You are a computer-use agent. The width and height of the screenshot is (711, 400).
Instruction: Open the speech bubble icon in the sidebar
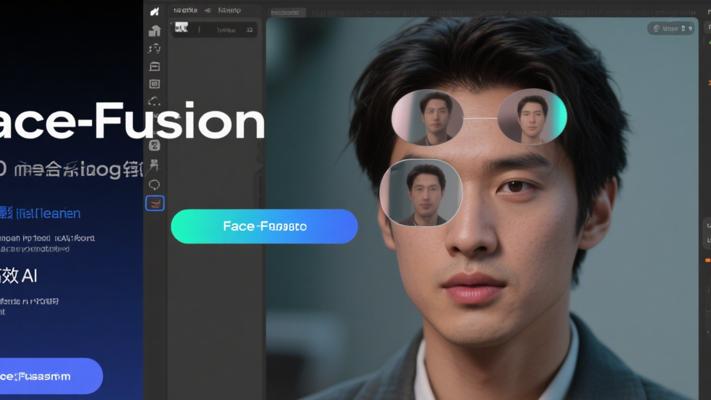click(154, 185)
